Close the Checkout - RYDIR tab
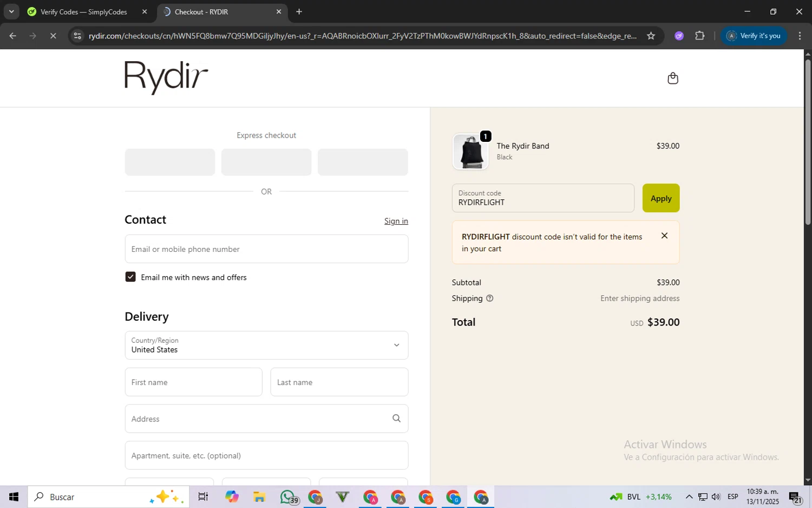Viewport: 812px width, 508px height. pos(278,11)
